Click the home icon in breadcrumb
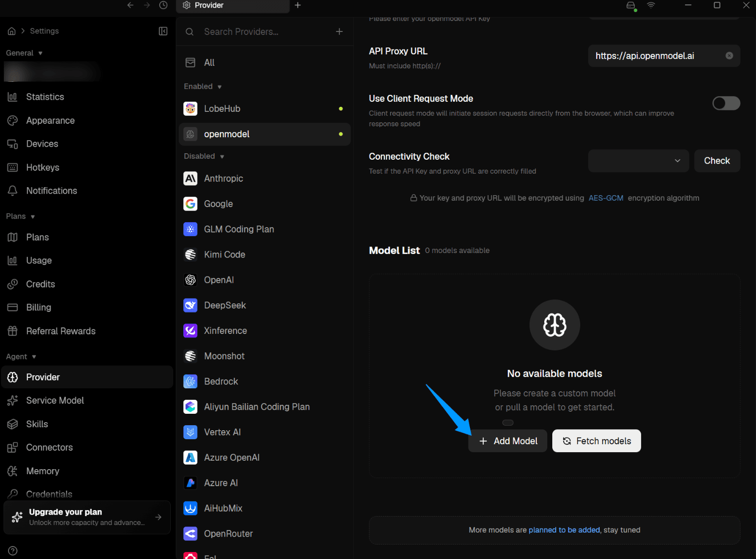 click(11, 31)
